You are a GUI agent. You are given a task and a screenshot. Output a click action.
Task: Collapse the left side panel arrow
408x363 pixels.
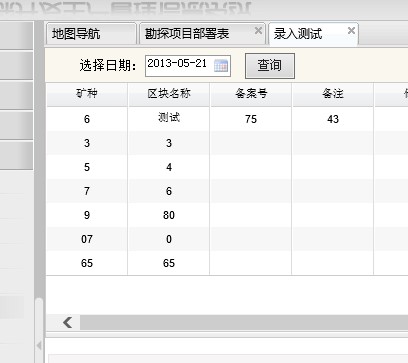tap(39, 345)
